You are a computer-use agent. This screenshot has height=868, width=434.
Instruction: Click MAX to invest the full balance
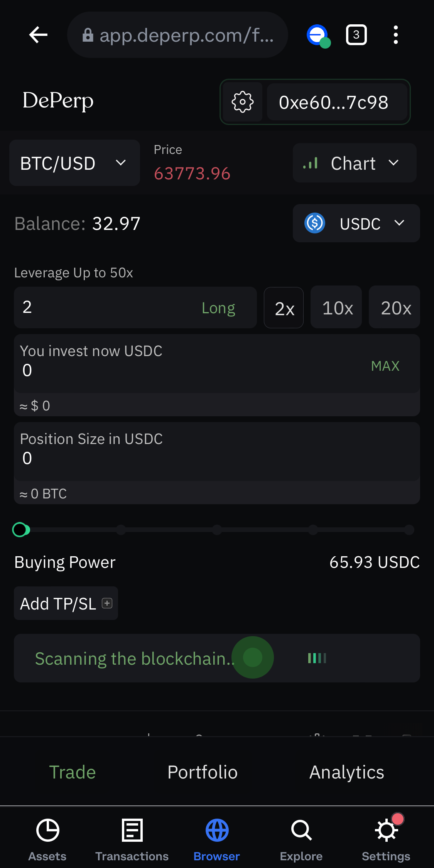385,366
